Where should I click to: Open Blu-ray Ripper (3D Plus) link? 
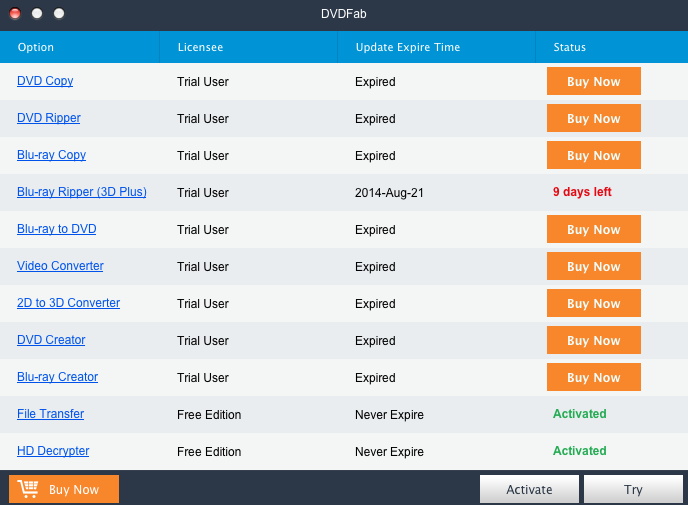pos(82,192)
